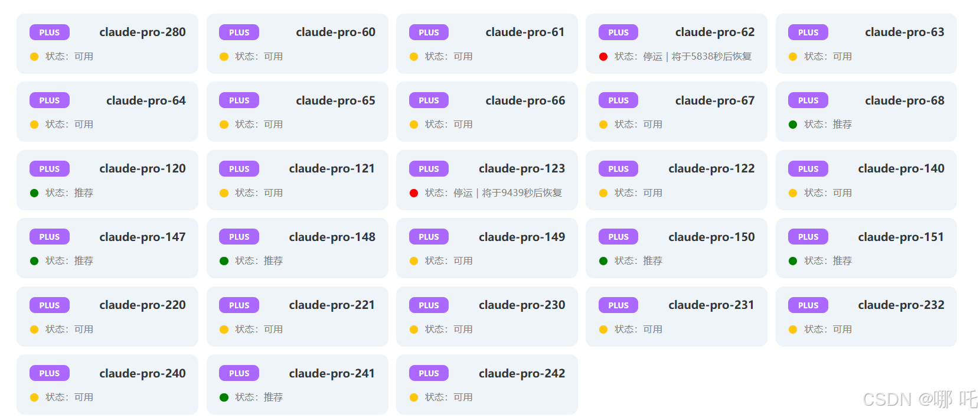Click the red status dot on claude-pro-62
This screenshot has width=980, height=417.
(x=603, y=57)
